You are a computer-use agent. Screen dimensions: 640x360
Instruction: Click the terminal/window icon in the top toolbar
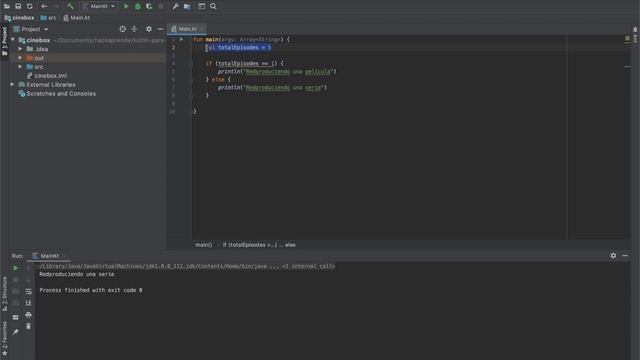click(x=202, y=6)
